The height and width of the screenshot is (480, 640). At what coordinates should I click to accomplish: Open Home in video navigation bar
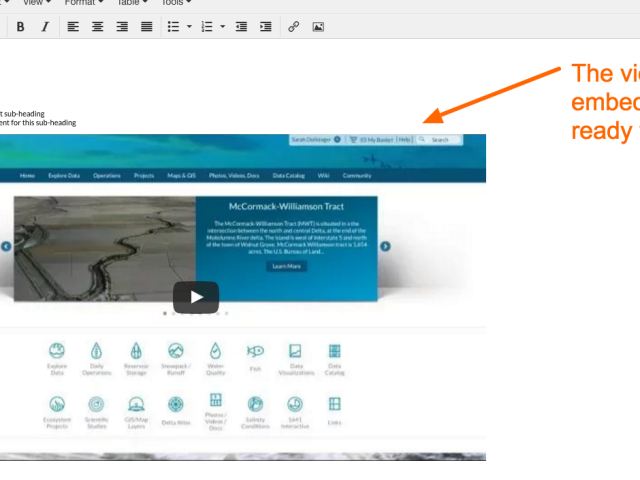27,176
